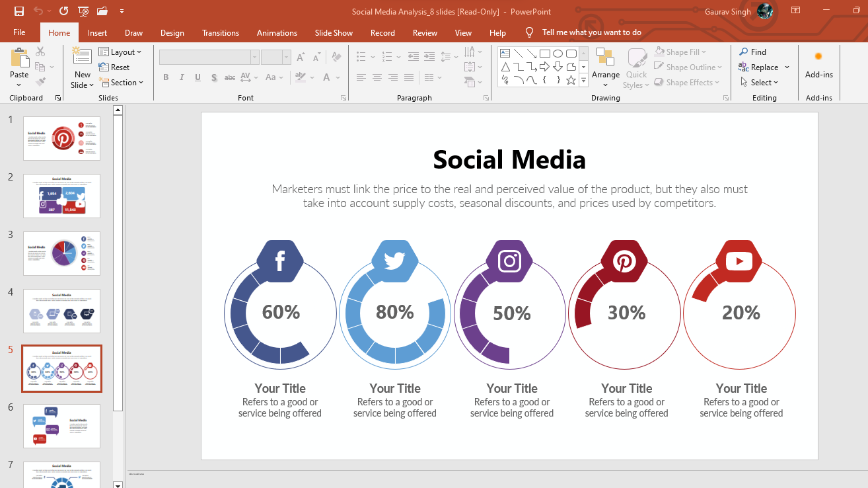Justify text in Paragraph group
This screenshot has width=868, height=488.
(409, 77)
